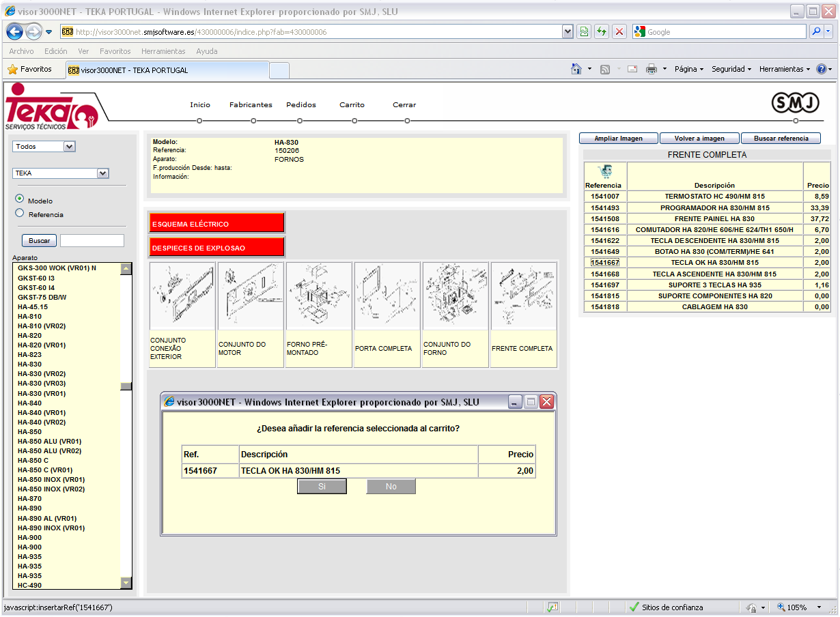Decline with the No button
The height and width of the screenshot is (617, 840).
point(391,487)
